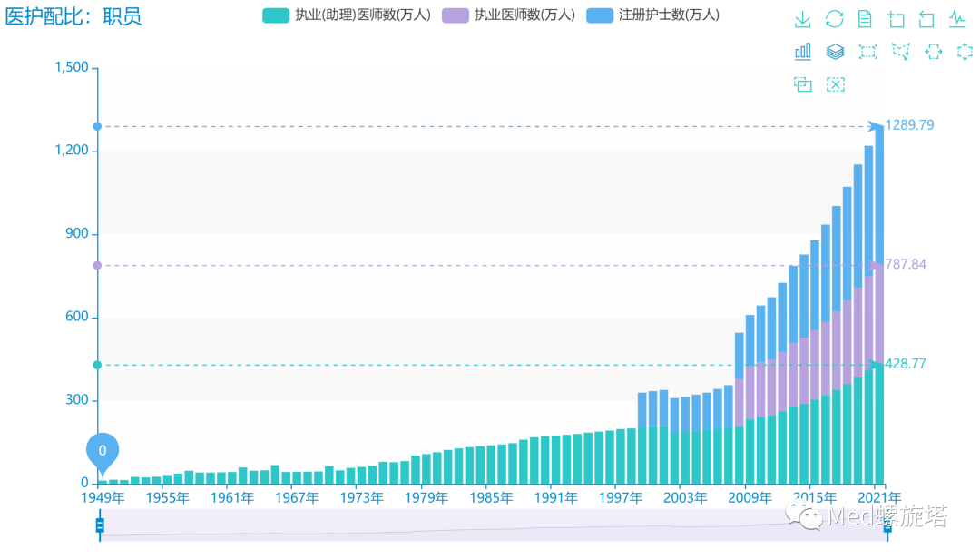Activate the area zoom tool icon
This screenshot has width=980, height=559.
tap(897, 19)
